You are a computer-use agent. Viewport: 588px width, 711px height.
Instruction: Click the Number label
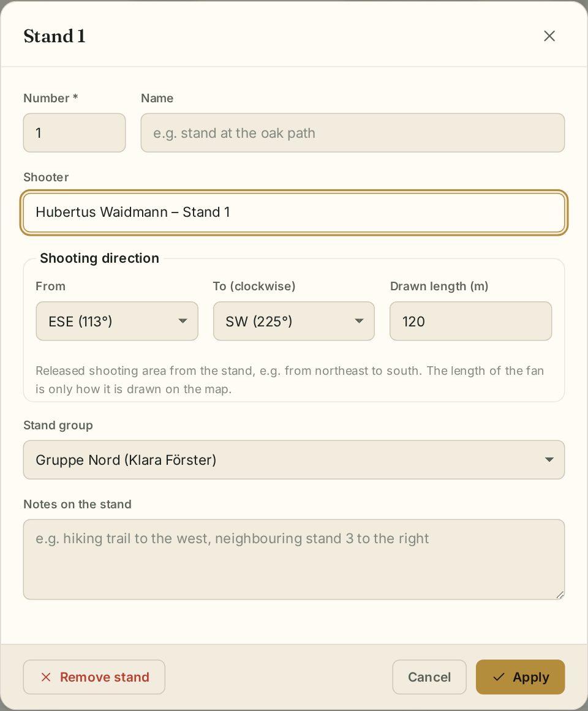pos(51,98)
